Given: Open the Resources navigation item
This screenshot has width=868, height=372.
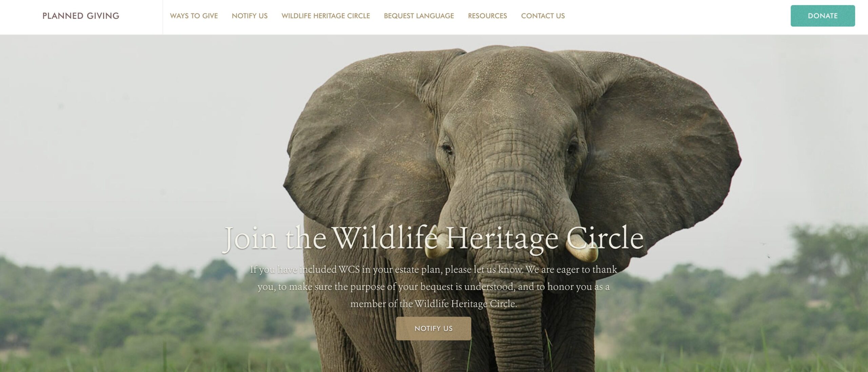Looking at the screenshot, I should (488, 16).
